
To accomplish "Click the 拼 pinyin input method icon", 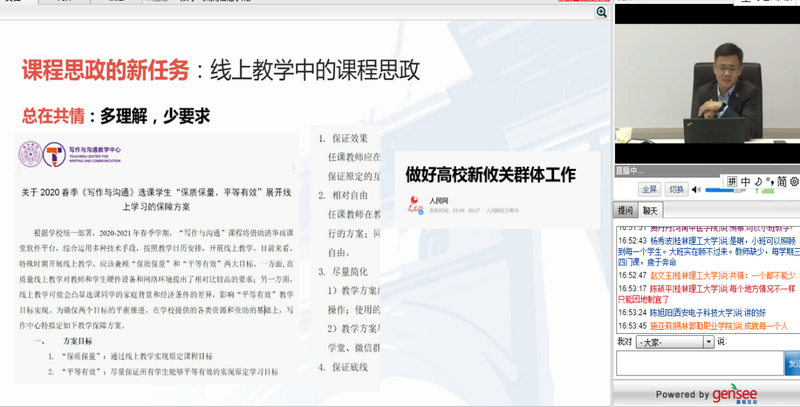I will [x=732, y=181].
